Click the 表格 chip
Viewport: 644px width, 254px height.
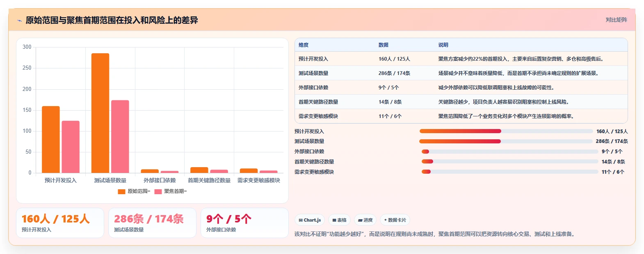point(339,220)
